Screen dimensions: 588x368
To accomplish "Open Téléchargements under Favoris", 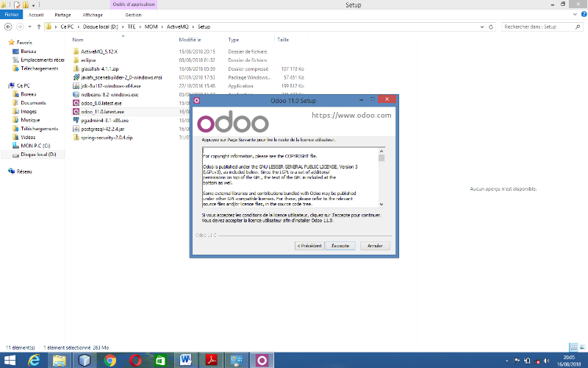I will [x=40, y=68].
